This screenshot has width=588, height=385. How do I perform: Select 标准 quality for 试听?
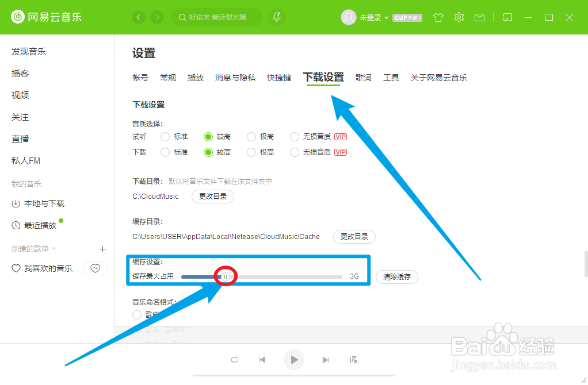pos(165,137)
